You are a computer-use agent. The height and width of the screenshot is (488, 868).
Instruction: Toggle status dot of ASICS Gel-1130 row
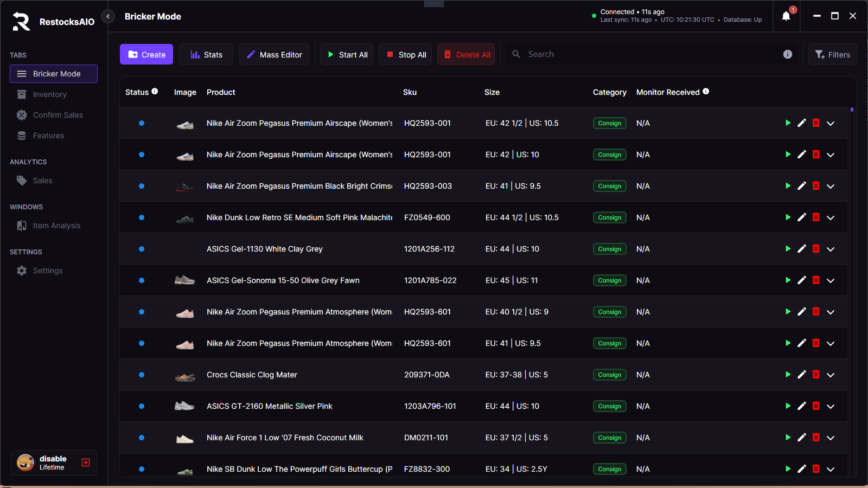point(142,249)
